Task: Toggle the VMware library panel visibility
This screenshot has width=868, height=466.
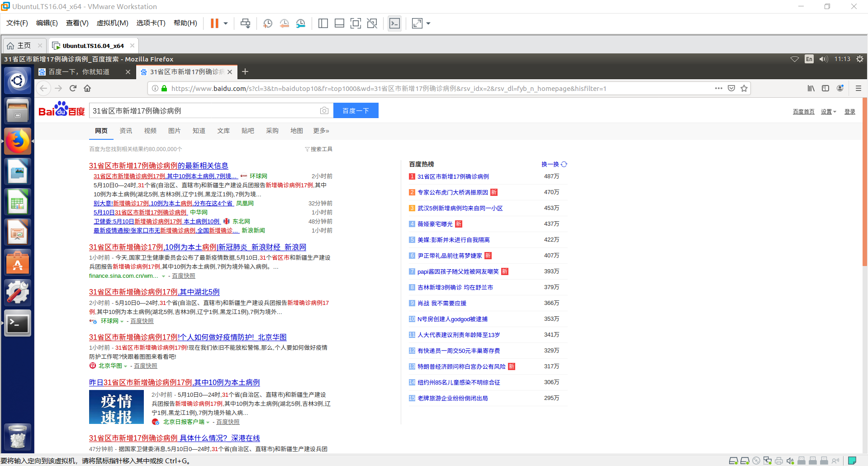Action: coord(323,23)
